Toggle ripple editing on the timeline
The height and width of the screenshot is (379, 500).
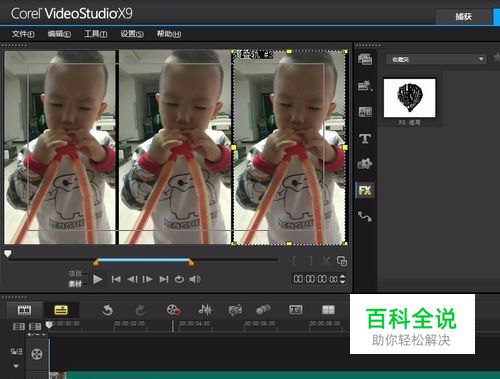click(16, 351)
